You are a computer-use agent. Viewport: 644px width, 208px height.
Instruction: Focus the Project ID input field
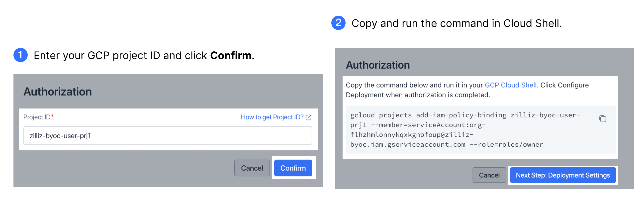pos(168,136)
